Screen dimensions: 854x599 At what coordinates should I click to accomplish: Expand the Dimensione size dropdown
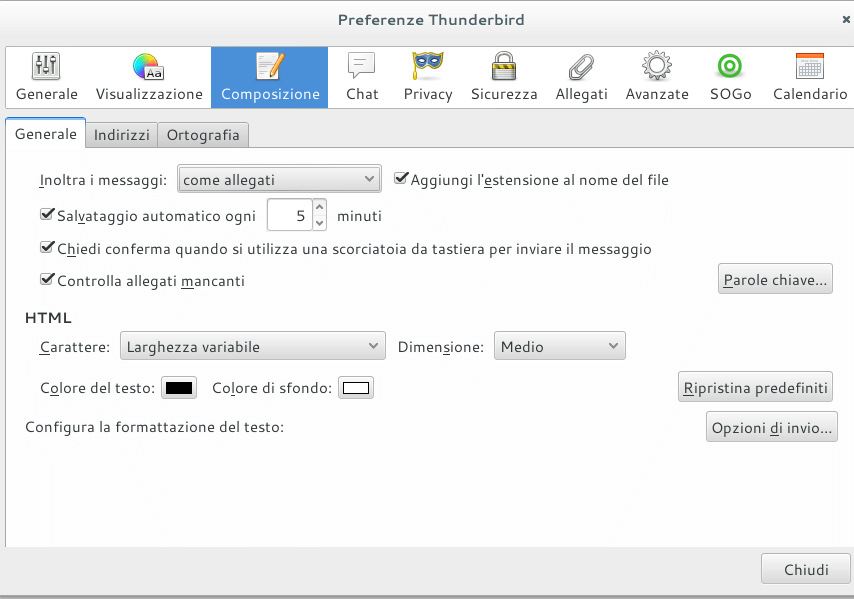pos(559,347)
